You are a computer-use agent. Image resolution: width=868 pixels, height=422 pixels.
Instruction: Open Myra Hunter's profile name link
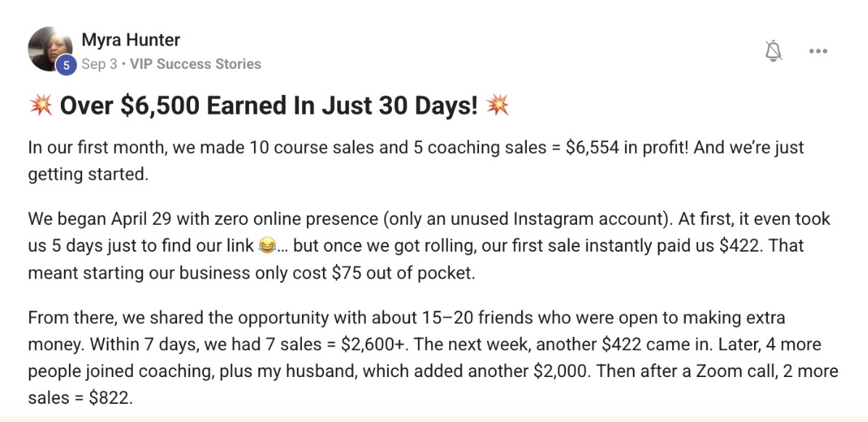[131, 40]
